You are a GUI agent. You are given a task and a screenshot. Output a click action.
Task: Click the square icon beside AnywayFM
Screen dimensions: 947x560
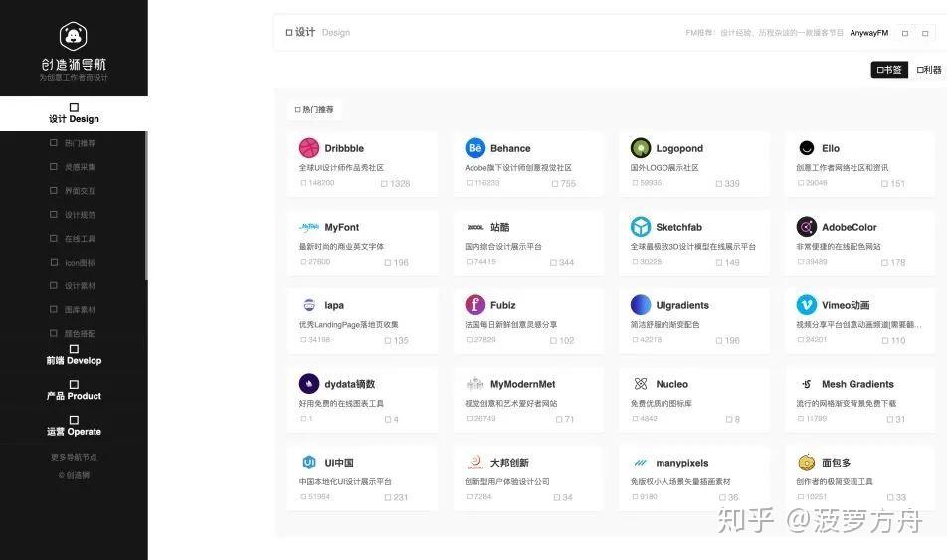tap(905, 33)
